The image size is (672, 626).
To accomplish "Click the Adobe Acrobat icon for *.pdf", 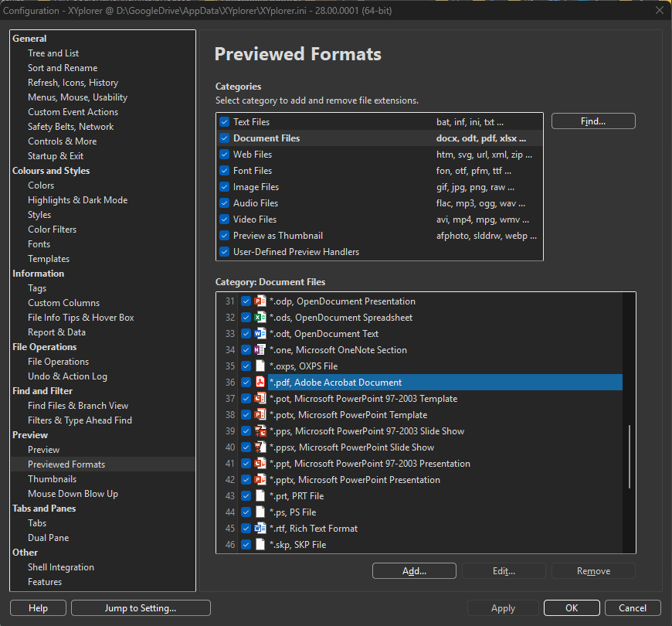I will click(x=260, y=383).
